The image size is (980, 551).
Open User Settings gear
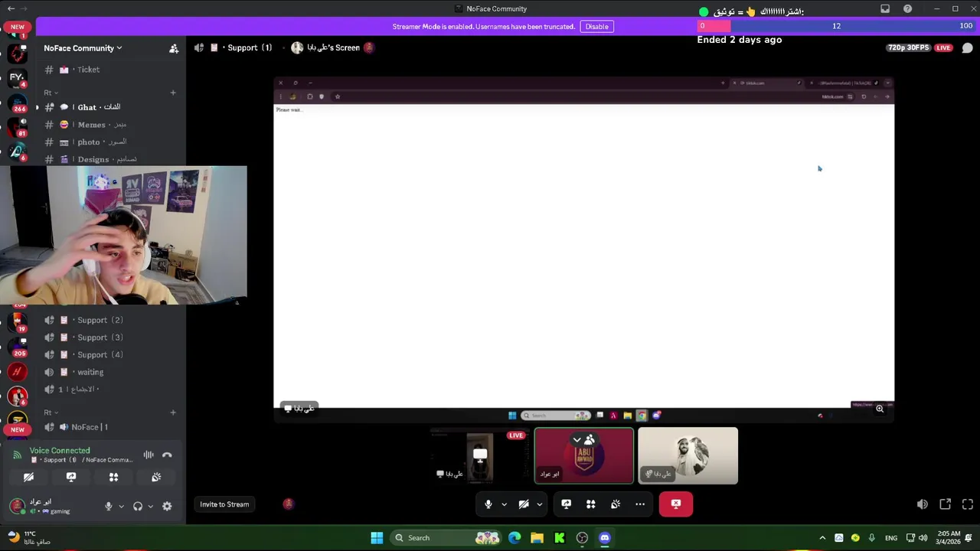[x=167, y=506]
